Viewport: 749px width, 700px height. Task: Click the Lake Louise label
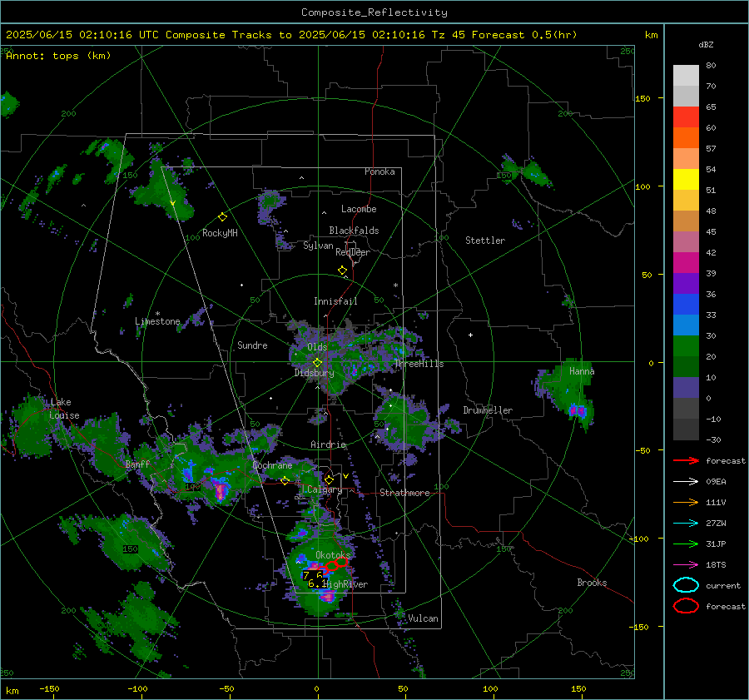65,409
